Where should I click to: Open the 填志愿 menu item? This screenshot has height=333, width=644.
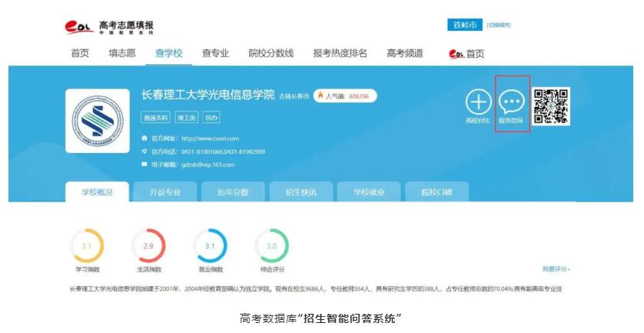pos(122,53)
